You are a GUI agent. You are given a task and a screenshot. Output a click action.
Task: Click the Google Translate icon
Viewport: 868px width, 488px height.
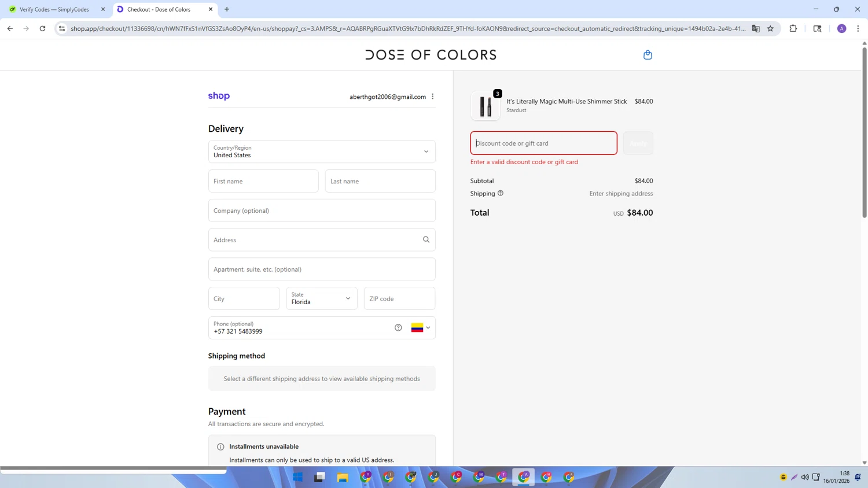(756, 28)
